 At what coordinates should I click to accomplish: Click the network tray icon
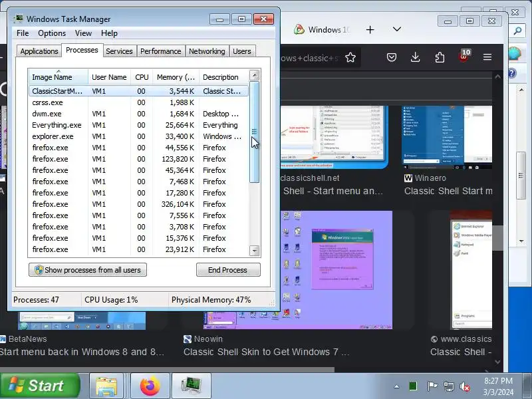[x=448, y=386]
